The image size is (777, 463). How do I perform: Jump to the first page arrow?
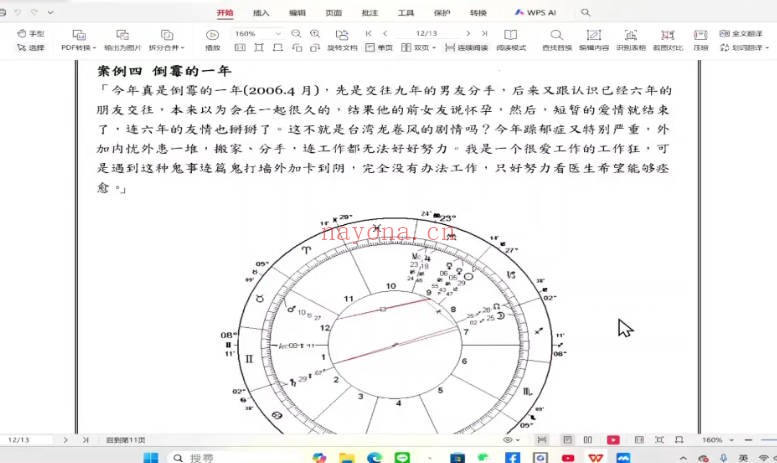[368, 33]
